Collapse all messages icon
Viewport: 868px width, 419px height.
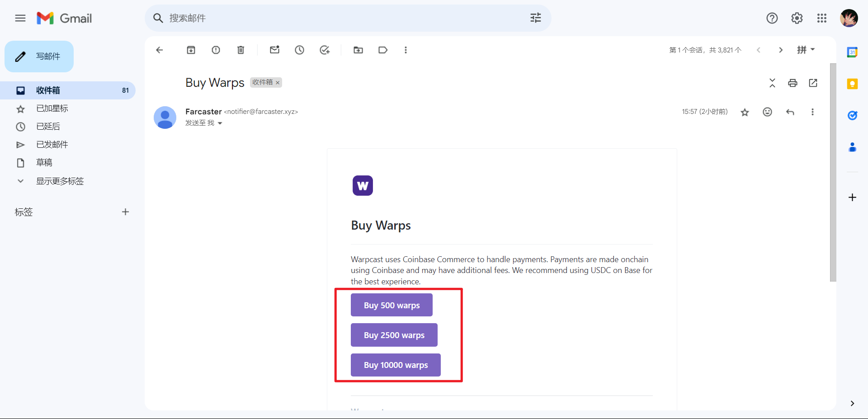(x=772, y=83)
